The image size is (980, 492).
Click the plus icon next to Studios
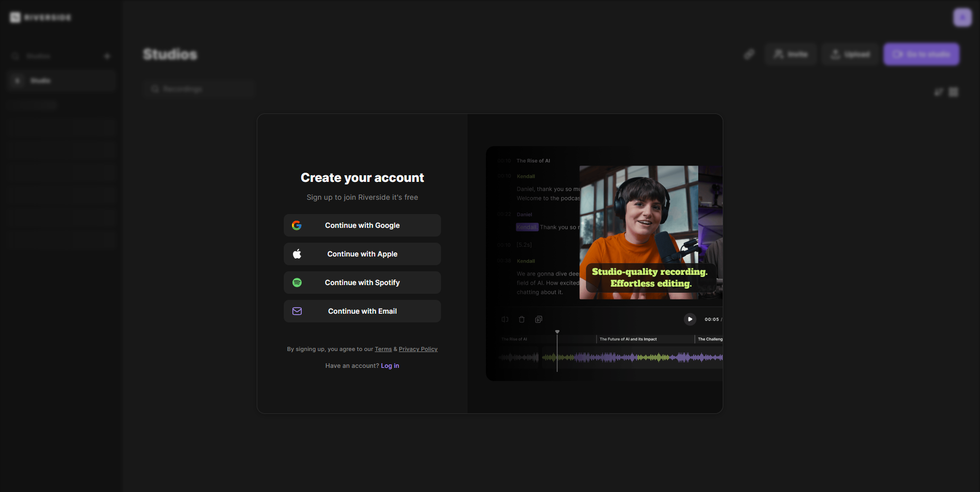107,56
